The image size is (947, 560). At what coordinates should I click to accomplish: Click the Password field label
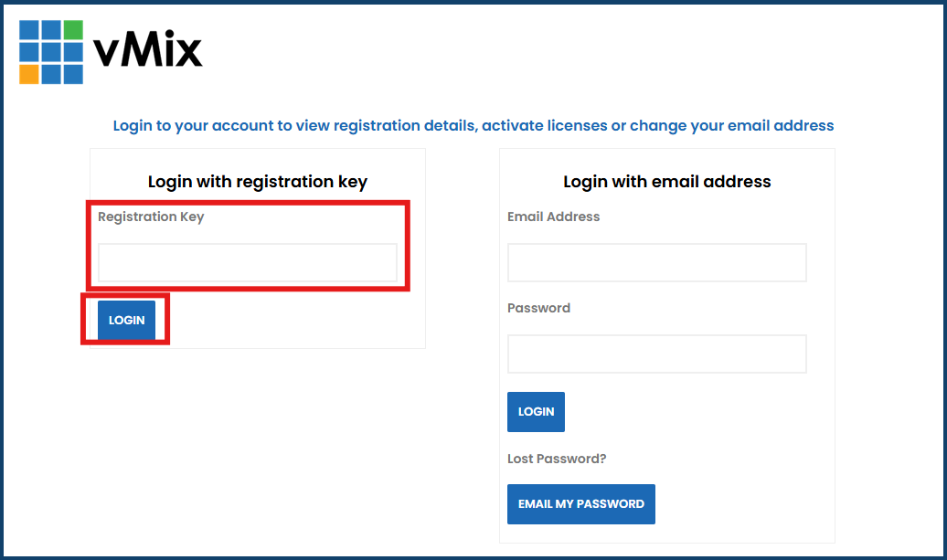(538, 308)
